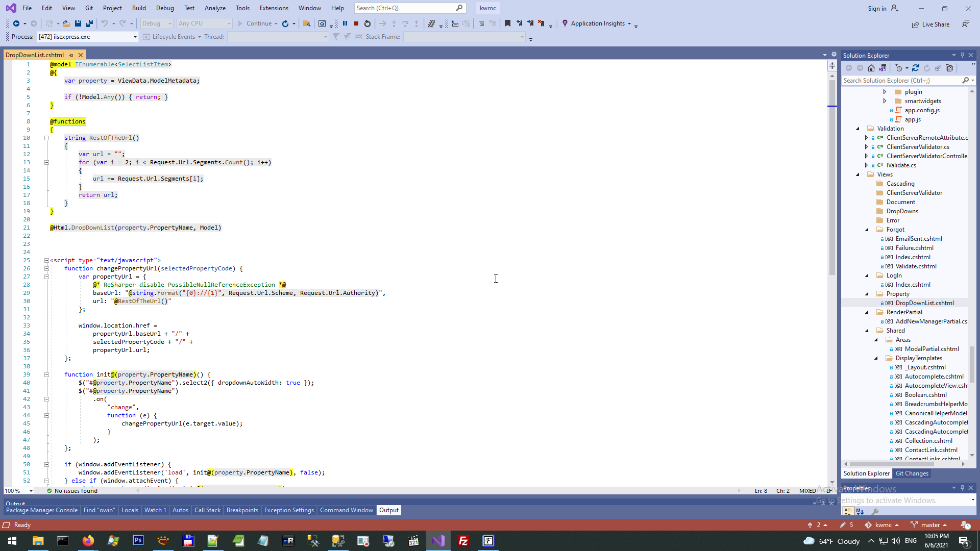980x551 pixels.
Task: Switch to the Git Changes tab
Action: (x=912, y=473)
